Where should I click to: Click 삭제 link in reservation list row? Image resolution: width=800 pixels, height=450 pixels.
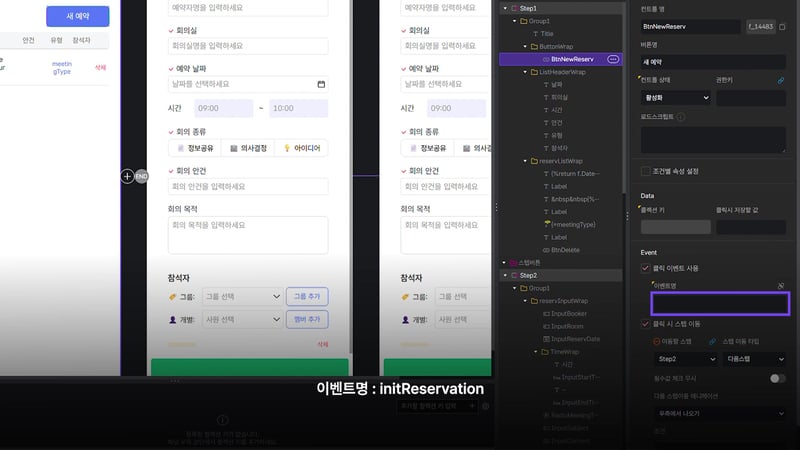[x=101, y=67]
